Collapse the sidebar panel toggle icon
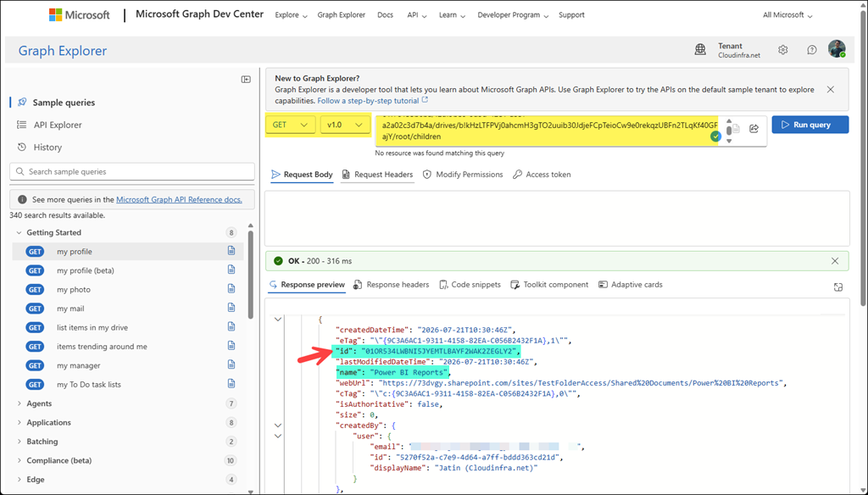The width and height of the screenshot is (868, 495). (246, 79)
